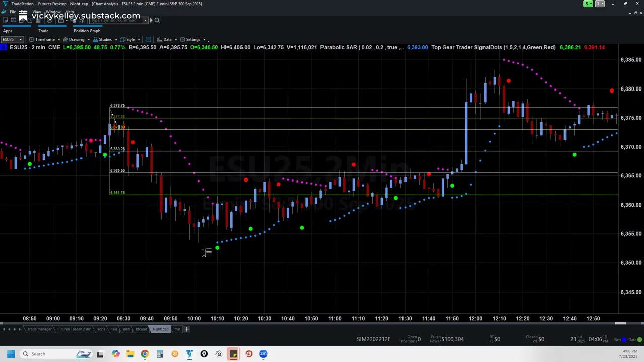The image size is (644, 362).
Task: Add a new workspace tab with plus
Action: point(186,329)
